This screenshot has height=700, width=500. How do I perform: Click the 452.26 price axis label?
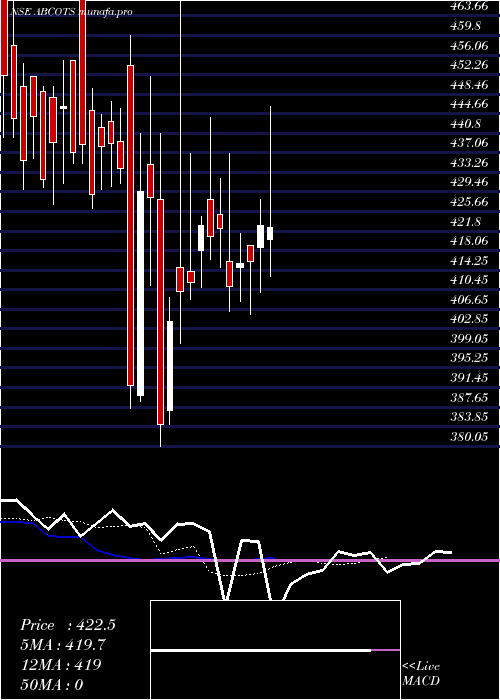point(469,65)
